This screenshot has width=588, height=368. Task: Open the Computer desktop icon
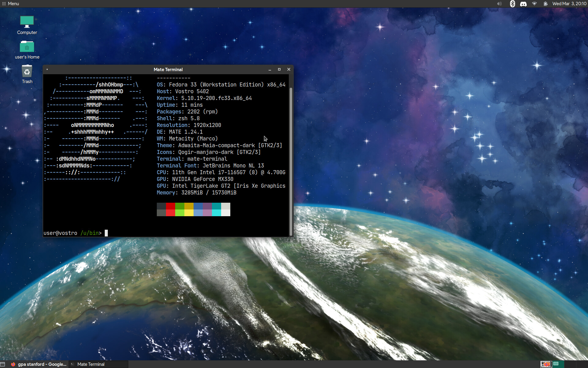pyautogui.click(x=27, y=25)
